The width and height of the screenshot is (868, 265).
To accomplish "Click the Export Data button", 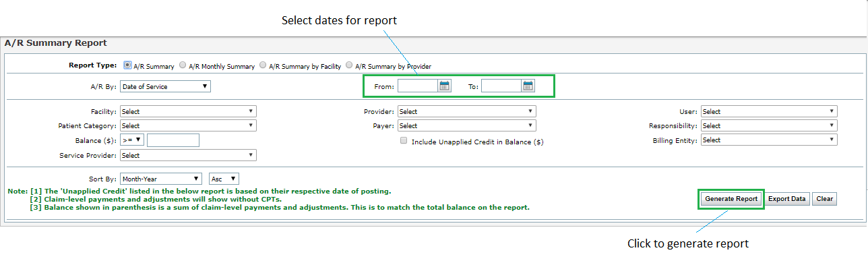I will pyautogui.click(x=787, y=199).
